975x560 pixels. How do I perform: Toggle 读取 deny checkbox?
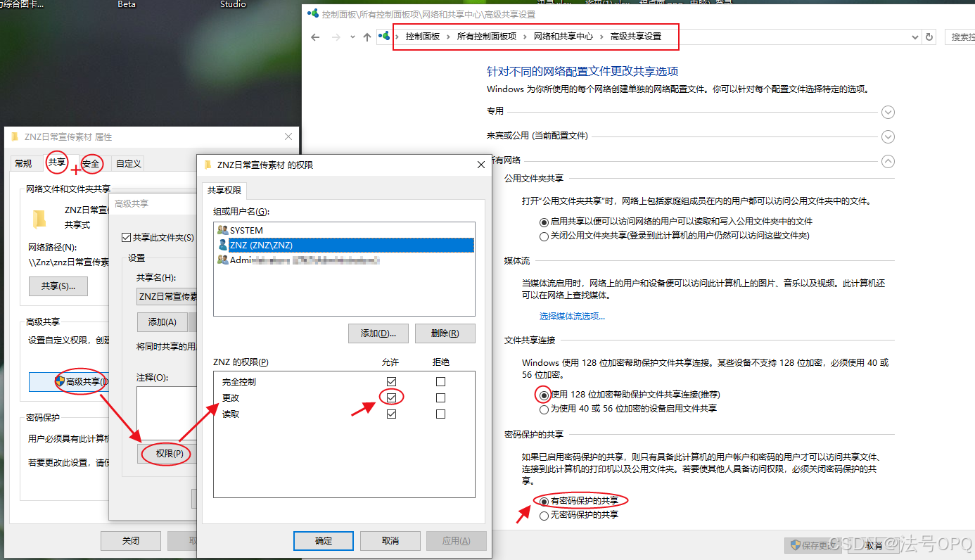pyautogui.click(x=440, y=414)
